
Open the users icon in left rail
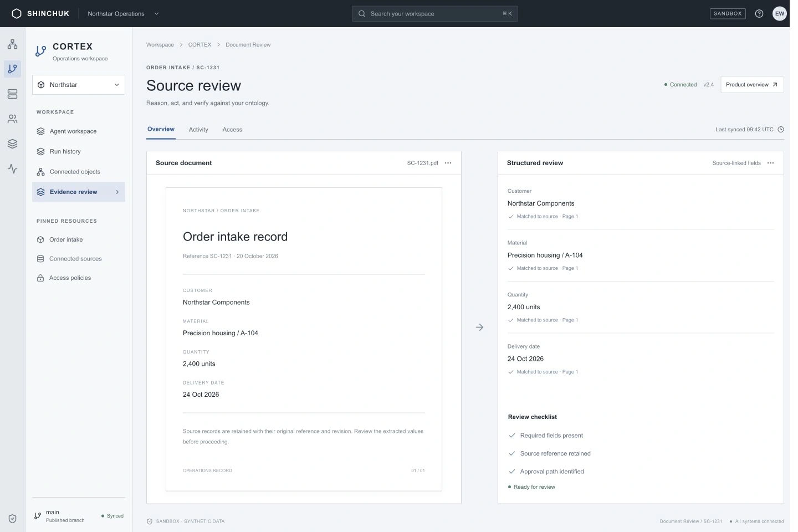coord(12,119)
